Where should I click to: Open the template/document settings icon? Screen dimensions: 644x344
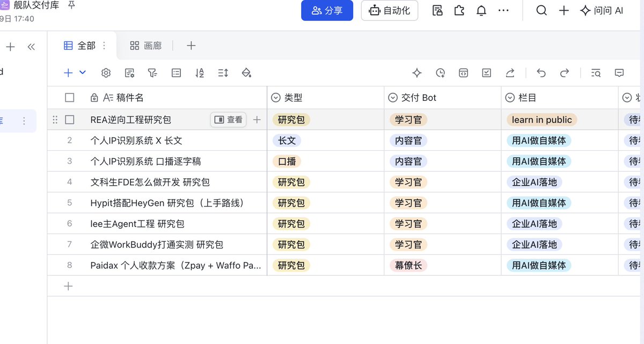click(437, 11)
